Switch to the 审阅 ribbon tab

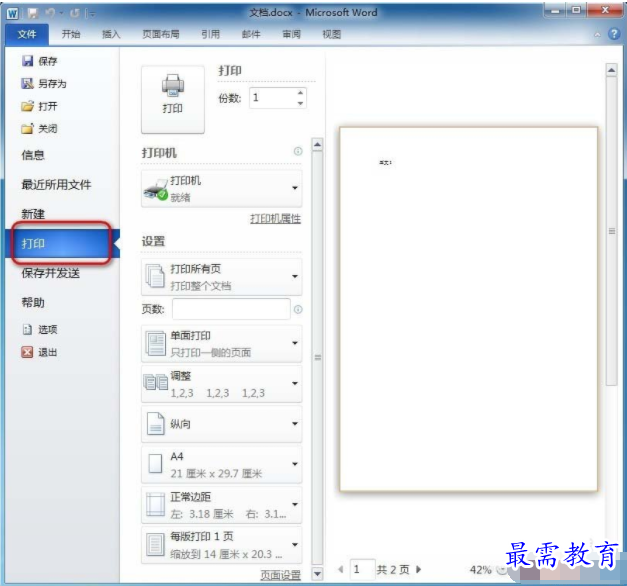292,34
